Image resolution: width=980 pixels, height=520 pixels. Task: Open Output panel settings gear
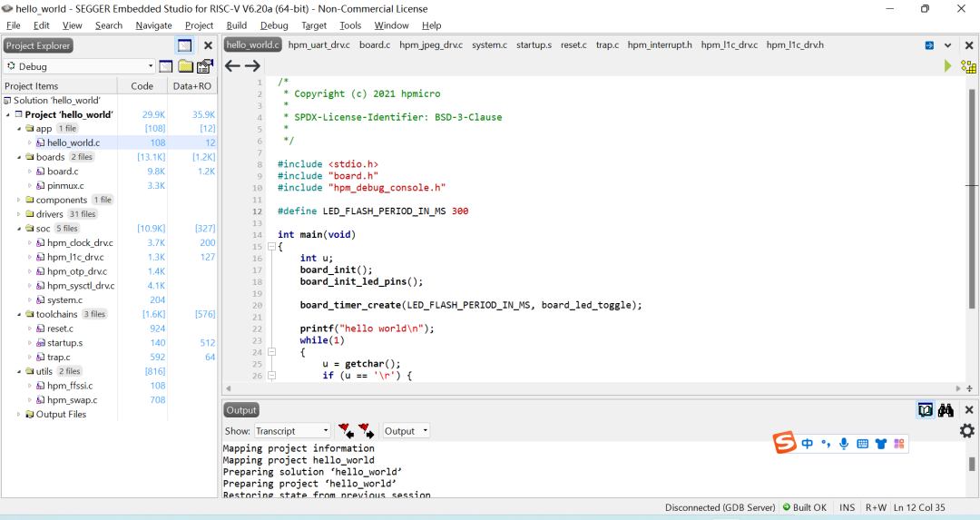pos(967,431)
